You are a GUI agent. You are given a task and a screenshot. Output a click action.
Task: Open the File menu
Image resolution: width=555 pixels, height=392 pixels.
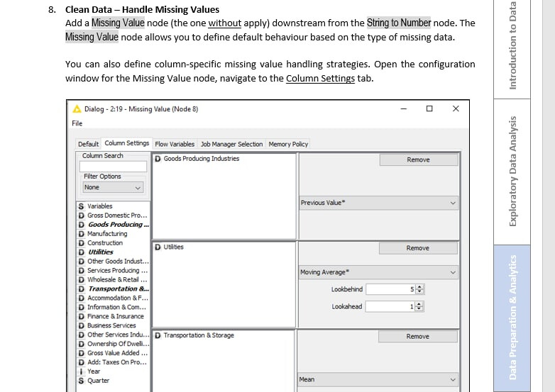coord(77,123)
